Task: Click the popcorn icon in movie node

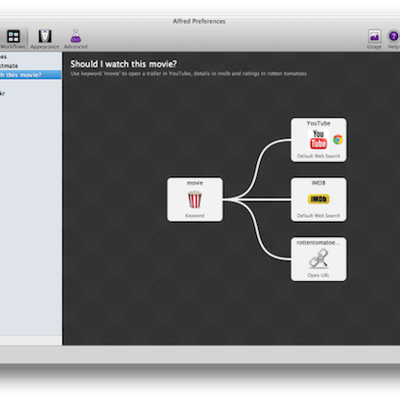Action: [x=195, y=199]
